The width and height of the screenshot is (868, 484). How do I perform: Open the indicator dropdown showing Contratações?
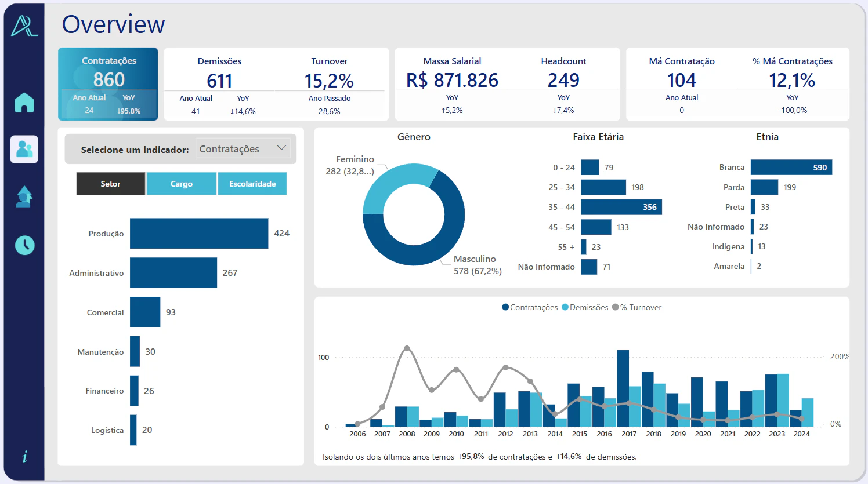244,149
